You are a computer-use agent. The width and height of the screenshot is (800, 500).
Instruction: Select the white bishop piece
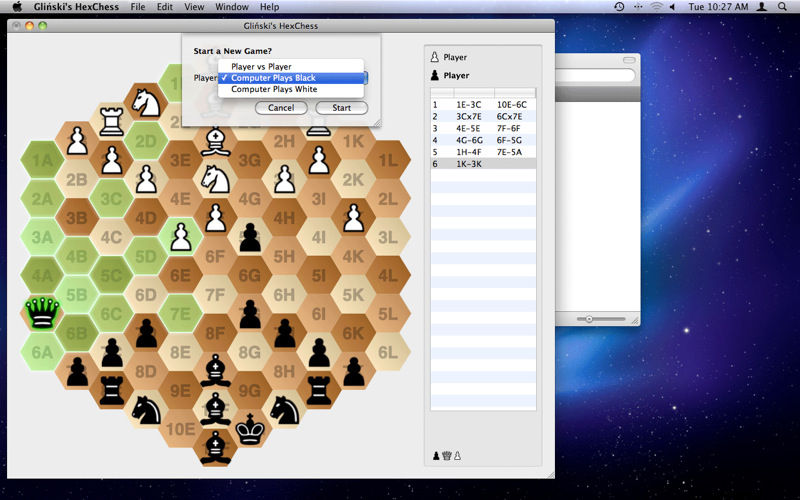click(215, 142)
